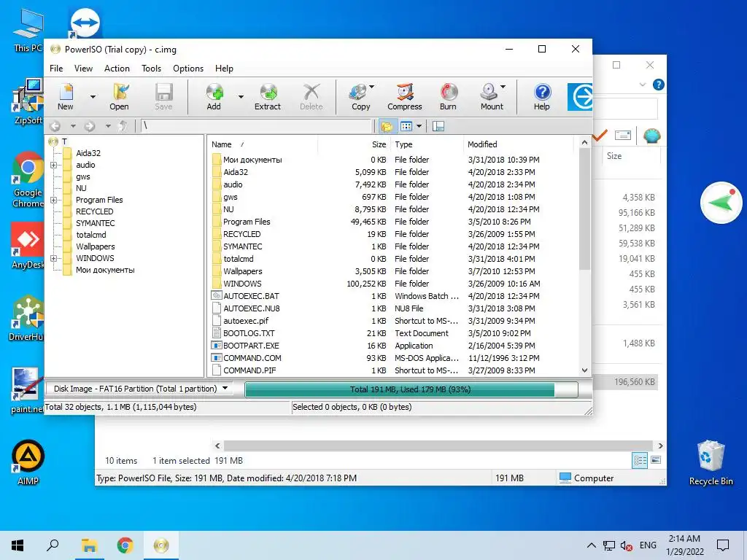747x560 pixels.
Task: Click the orange checkmark icon in rear window
Action: (x=600, y=136)
